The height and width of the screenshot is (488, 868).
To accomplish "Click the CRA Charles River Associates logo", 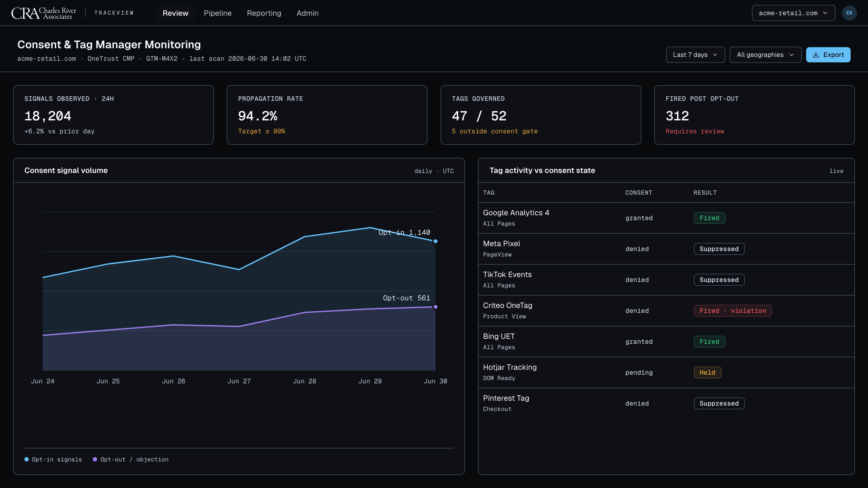I will pos(44,13).
